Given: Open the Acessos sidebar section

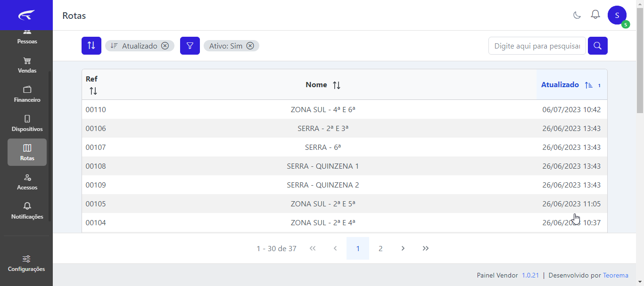Looking at the screenshot, I should point(27,182).
